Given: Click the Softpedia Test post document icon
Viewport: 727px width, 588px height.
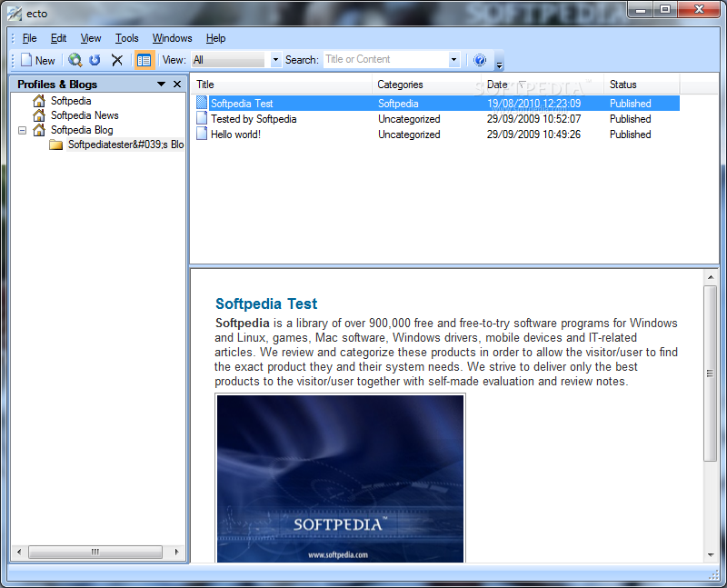Looking at the screenshot, I should (x=202, y=103).
